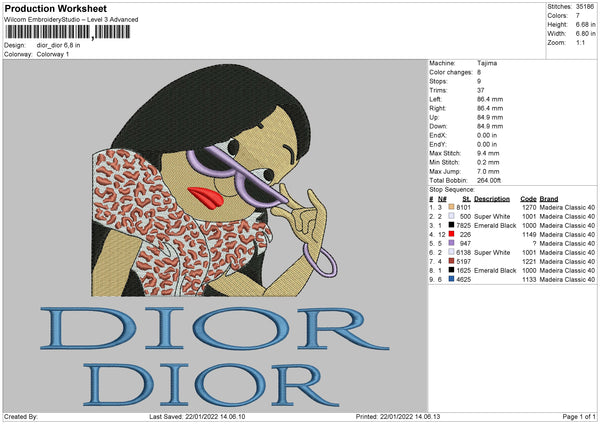
Task: Click Madeira Classic 40 in stop 5 row
Action: [567, 243]
